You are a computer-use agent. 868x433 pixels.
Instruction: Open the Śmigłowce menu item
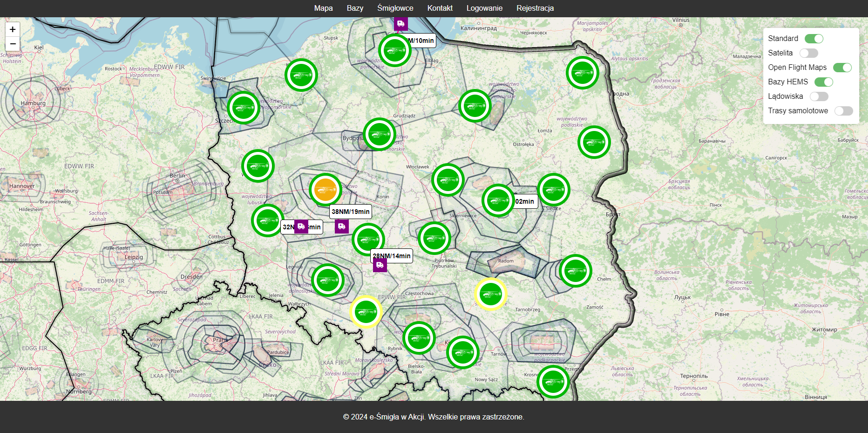pyautogui.click(x=395, y=8)
